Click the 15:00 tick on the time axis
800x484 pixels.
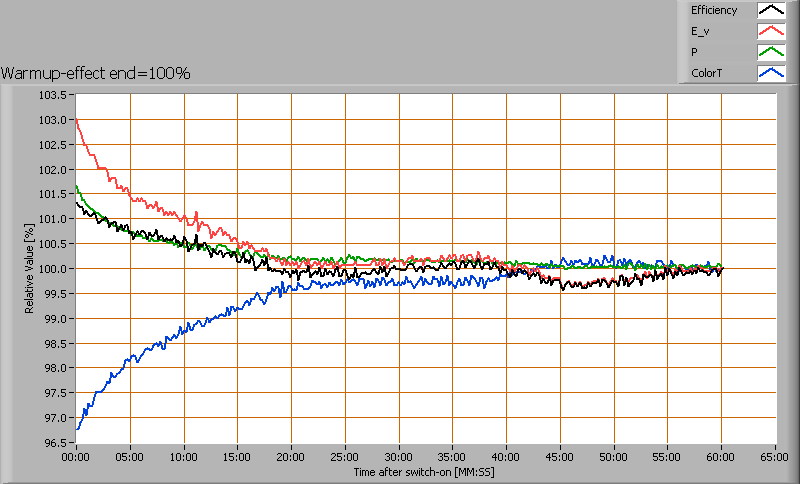pos(237,456)
